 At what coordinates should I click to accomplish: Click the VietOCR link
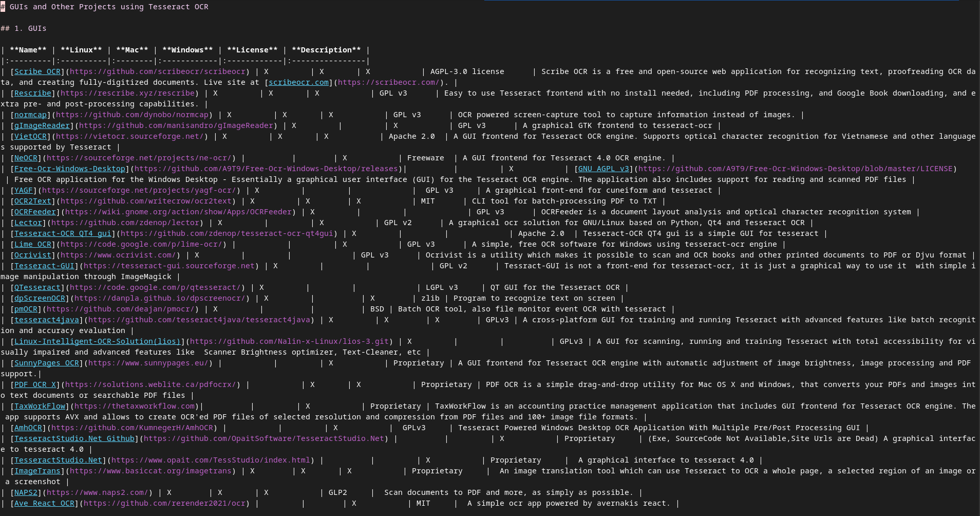coord(31,136)
